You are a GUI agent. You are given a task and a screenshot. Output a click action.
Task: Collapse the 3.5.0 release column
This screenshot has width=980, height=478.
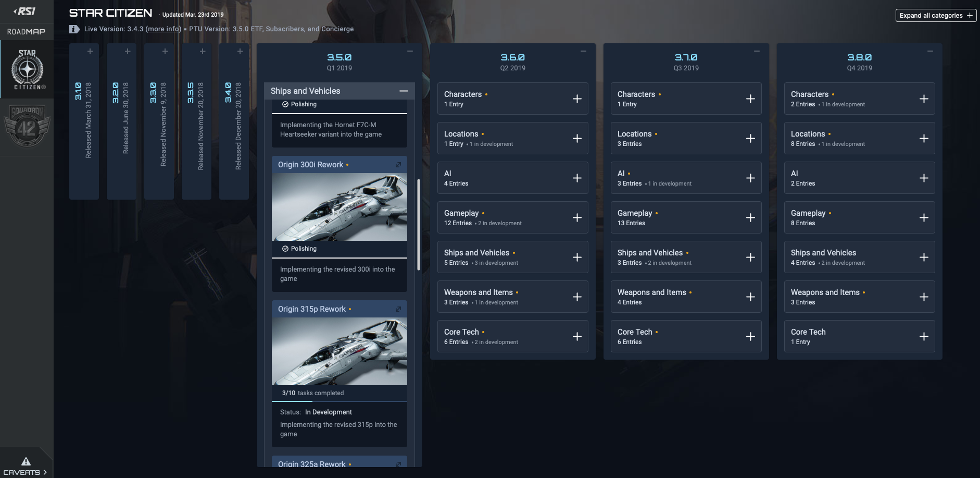[410, 51]
